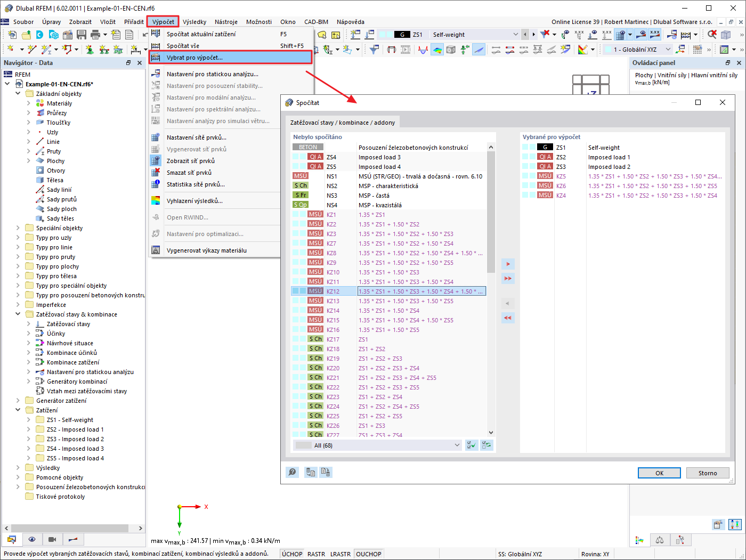Open the Self-weight load case dropdown
The width and height of the screenshot is (746, 560).
[x=475, y=35]
